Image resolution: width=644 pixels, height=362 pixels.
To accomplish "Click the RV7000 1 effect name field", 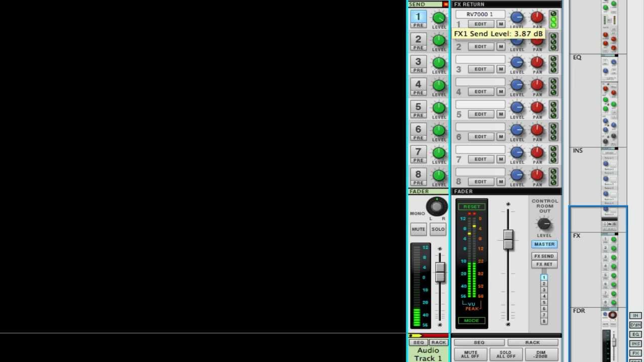I will (x=480, y=14).
